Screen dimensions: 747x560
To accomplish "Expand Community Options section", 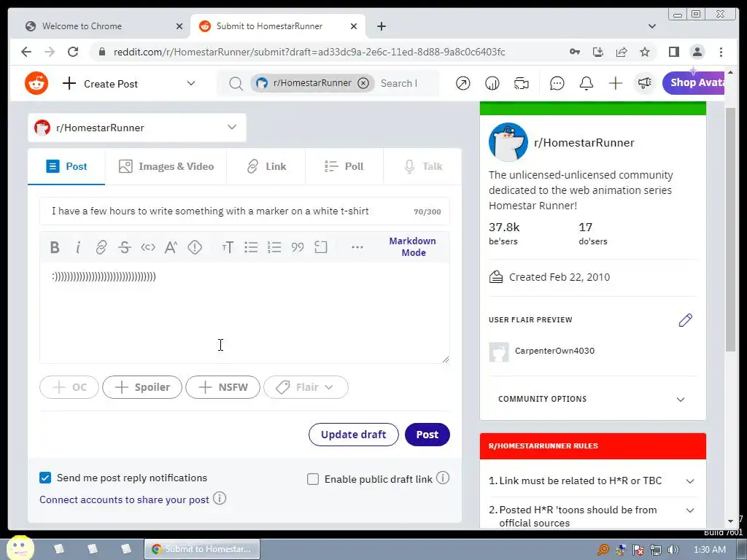I will click(x=592, y=399).
